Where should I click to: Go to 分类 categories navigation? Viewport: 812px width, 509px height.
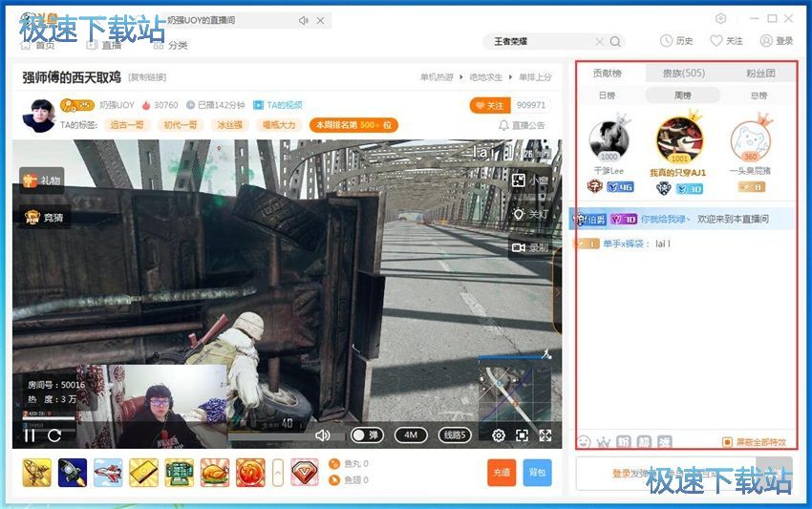(x=170, y=46)
